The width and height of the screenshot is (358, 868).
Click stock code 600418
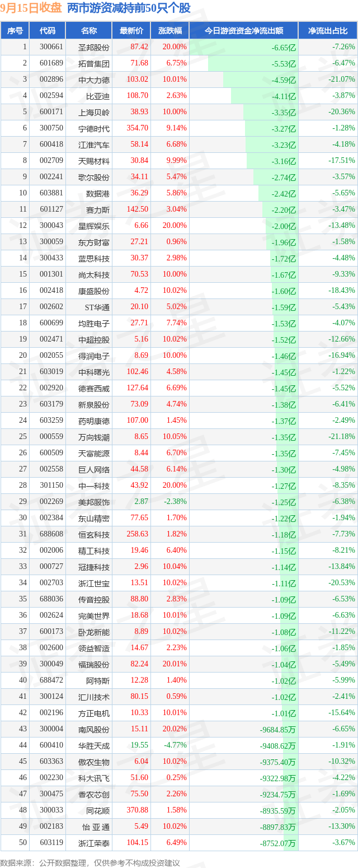pyautogui.click(x=52, y=144)
